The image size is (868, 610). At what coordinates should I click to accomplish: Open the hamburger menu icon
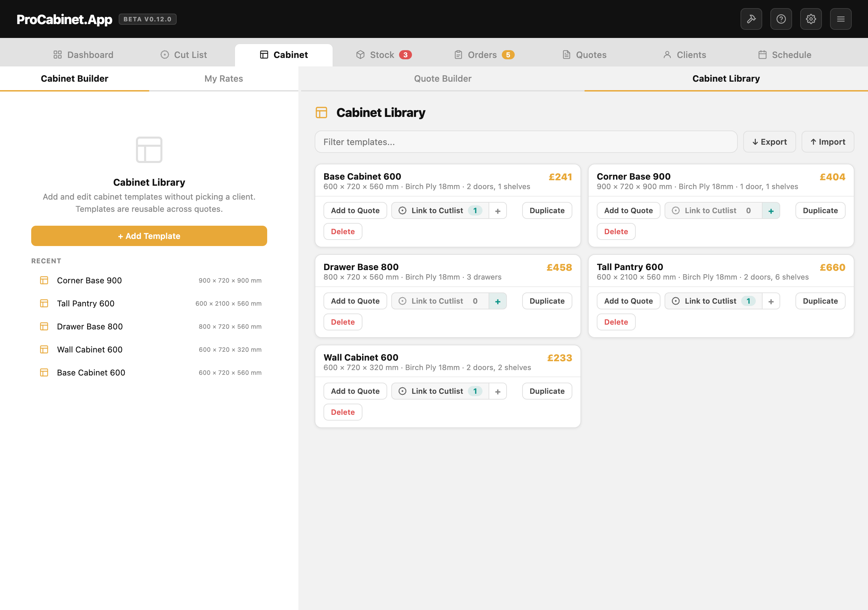click(841, 19)
